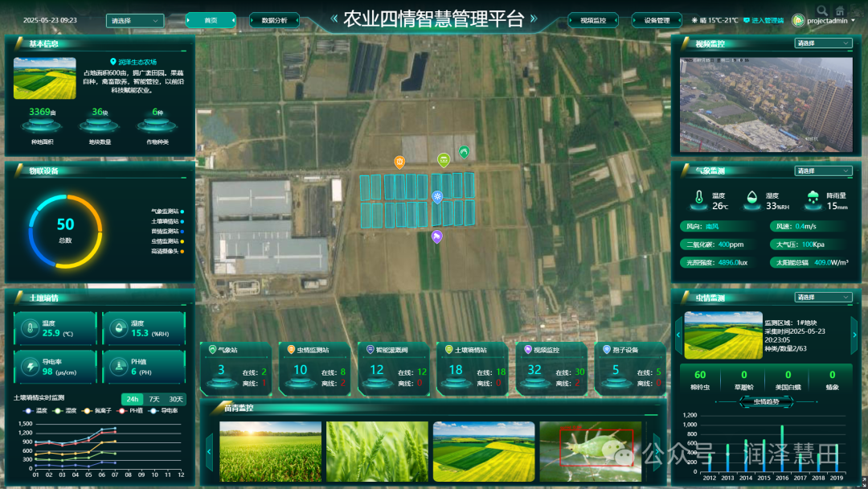
Task: Click the 进入管理端 link
Action: point(768,20)
